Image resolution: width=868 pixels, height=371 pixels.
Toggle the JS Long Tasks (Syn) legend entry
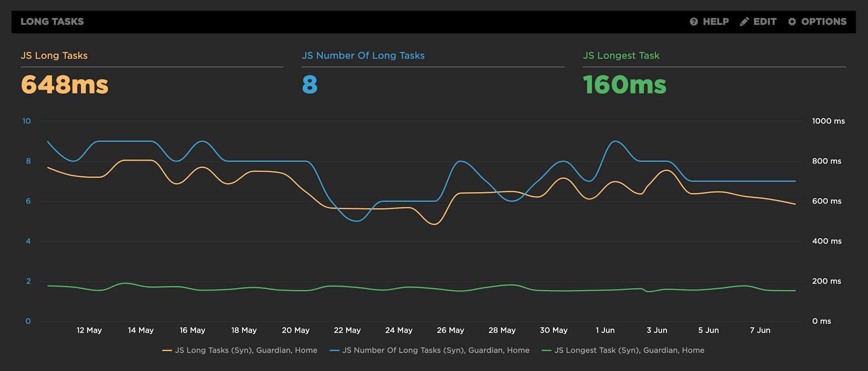(x=246, y=350)
